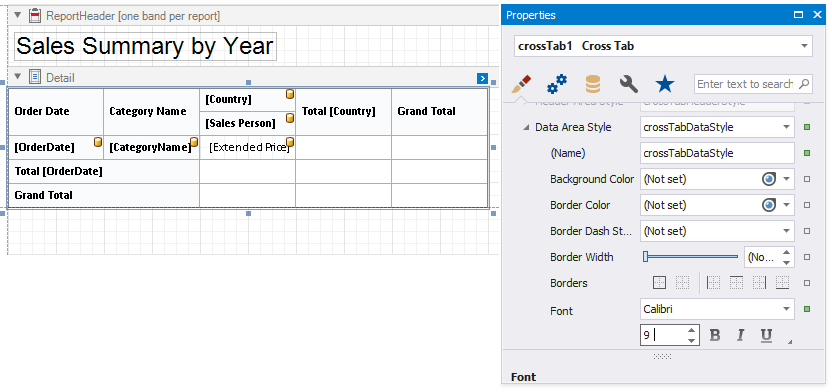Click the property marker beside Background Color
The width and height of the screenshot is (832, 392).
point(807,179)
